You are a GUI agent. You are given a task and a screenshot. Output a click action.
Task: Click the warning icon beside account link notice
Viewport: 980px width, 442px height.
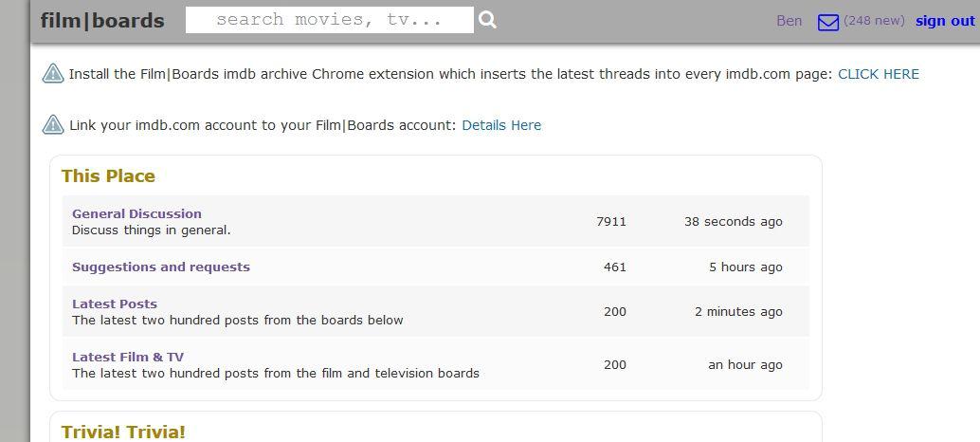pyautogui.click(x=53, y=125)
